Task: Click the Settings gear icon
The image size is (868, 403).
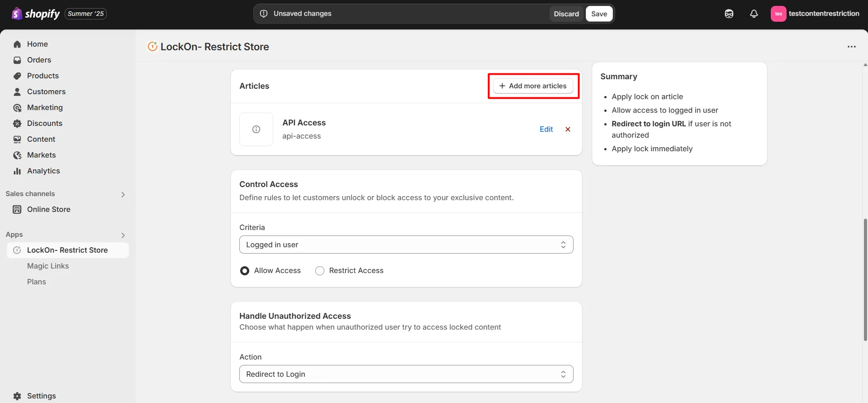Action: point(17,396)
